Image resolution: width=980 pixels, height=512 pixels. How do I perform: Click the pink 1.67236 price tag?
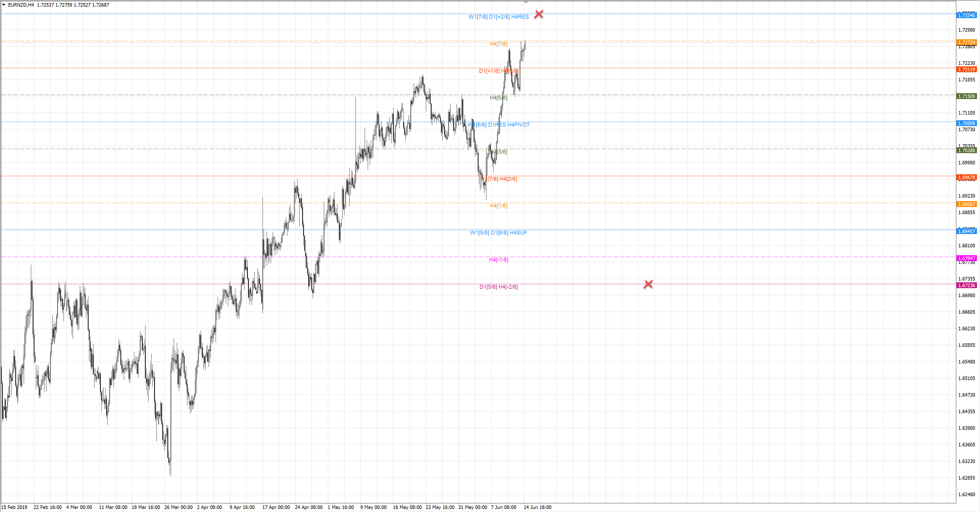[966, 285]
